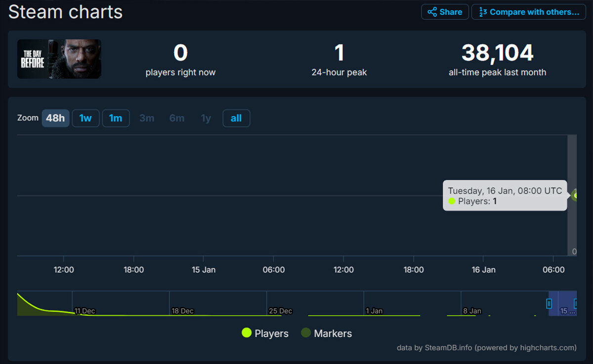
Task: Click the data point on chart
Action: pyautogui.click(x=576, y=195)
